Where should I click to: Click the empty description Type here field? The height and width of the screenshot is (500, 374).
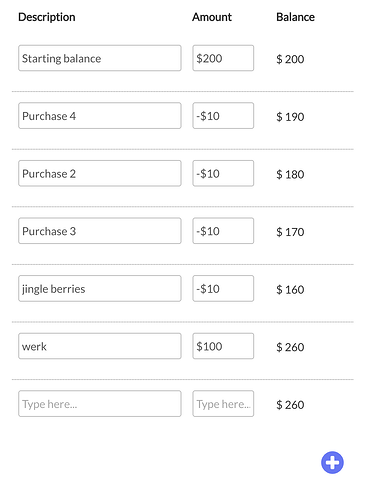pyautogui.click(x=100, y=404)
